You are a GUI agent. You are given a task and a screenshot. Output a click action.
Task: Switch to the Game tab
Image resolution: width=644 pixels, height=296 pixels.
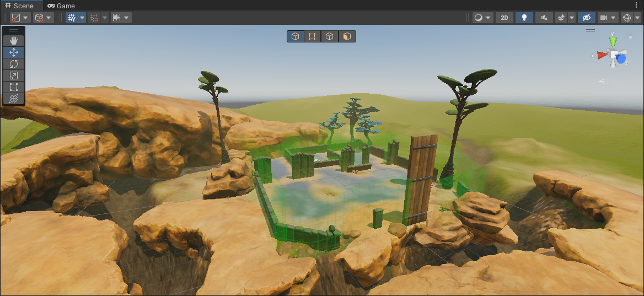[x=61, y=6]
